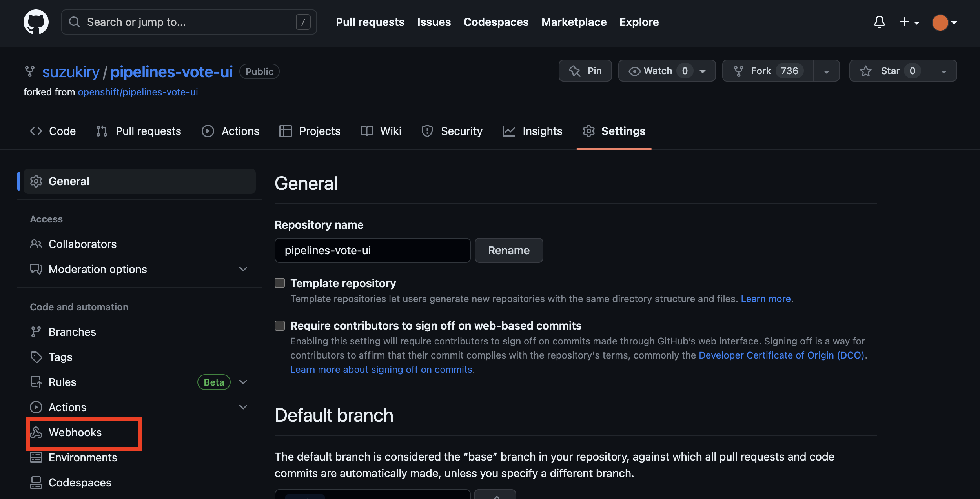Select the Settings tab

point(614,131)
